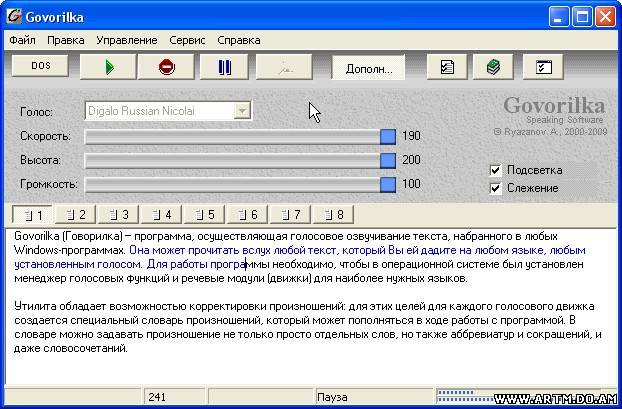Toggle the Слежение checkbox

point(495,188)
